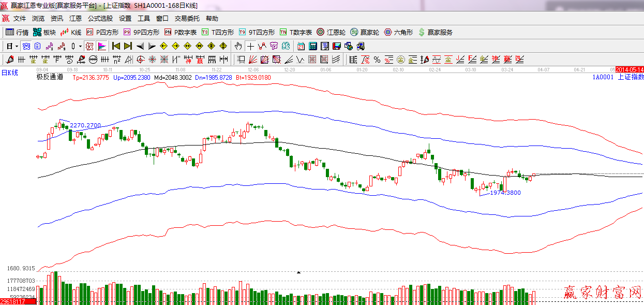644x305 pixels.
Task: Open the calculator tool icon
Action: (312, 46)
